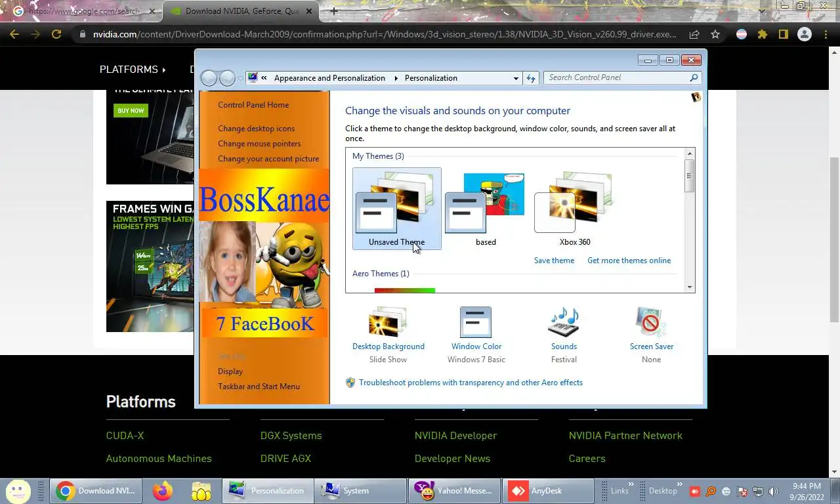Viewport: 840px width, 504px height.
Task: Open the Window Color icon
Action: [x=476, y=322]
